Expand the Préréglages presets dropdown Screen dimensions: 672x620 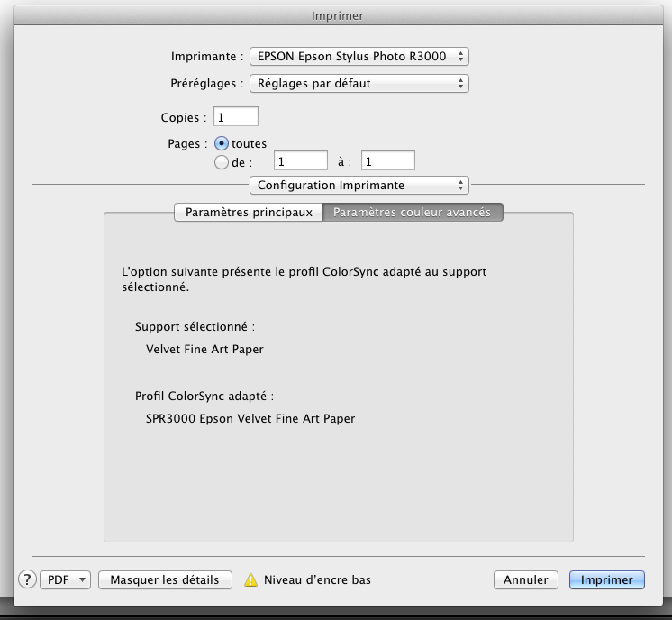pos(359,84)
